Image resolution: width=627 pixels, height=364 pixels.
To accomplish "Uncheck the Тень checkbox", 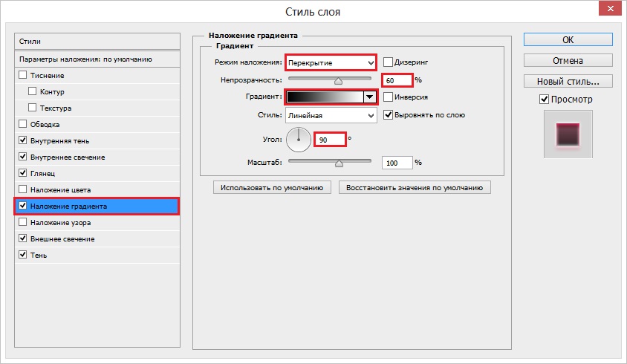I will (23, 254).
